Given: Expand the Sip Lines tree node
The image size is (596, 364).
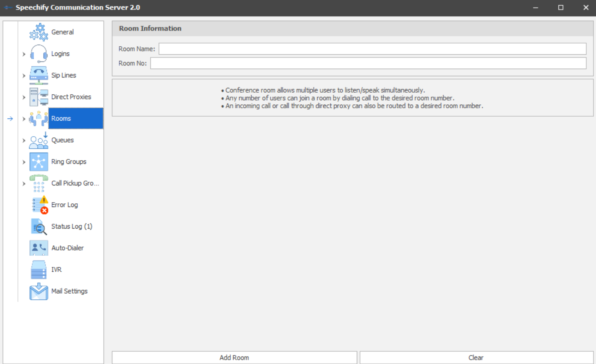Looking at the screenshot, I should tap(24, 76).
